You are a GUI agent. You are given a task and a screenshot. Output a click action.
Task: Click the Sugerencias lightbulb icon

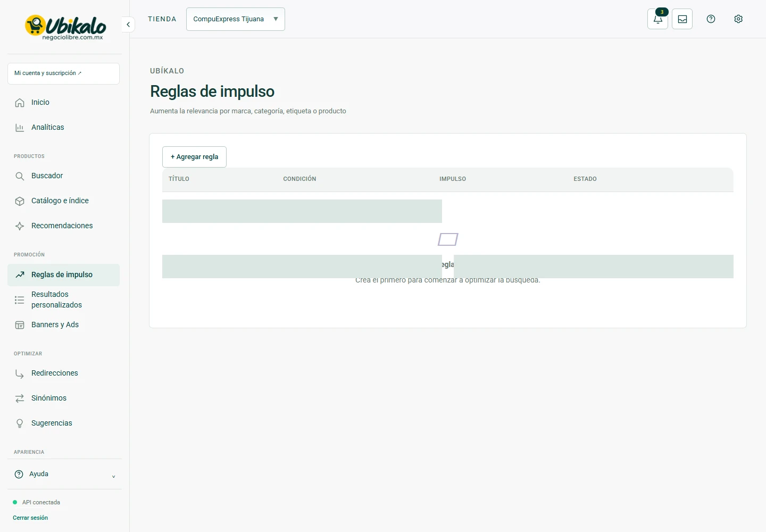(x=20, y=423)
